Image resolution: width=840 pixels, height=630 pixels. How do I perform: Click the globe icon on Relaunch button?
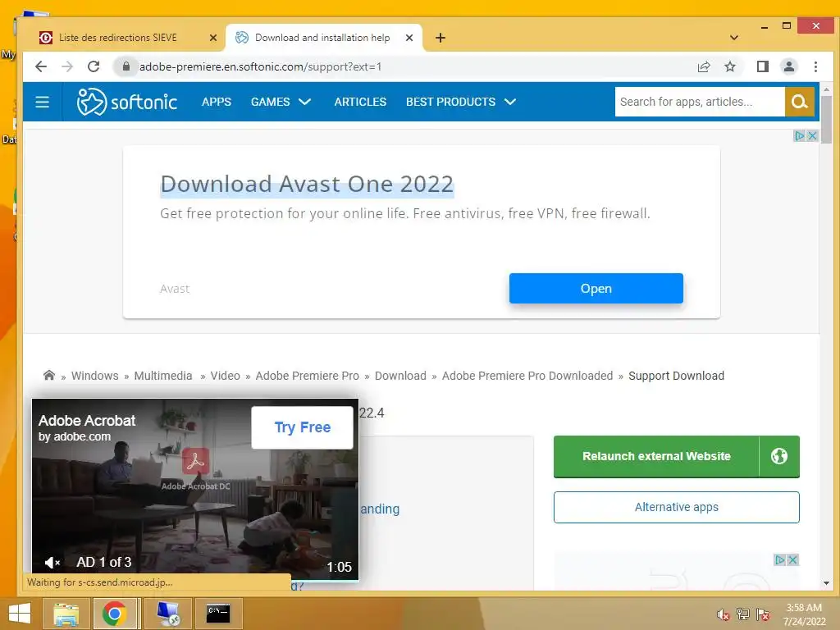[779, 456]
